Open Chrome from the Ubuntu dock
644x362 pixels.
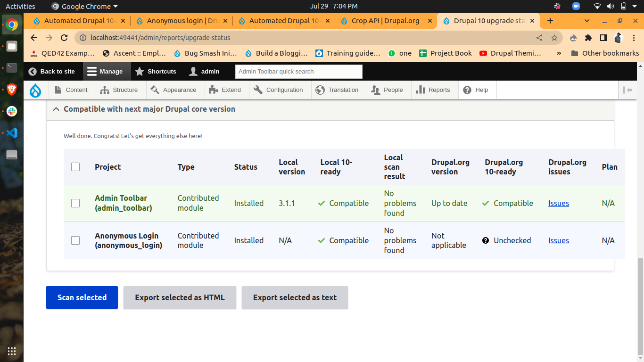[x=12, y=25]
